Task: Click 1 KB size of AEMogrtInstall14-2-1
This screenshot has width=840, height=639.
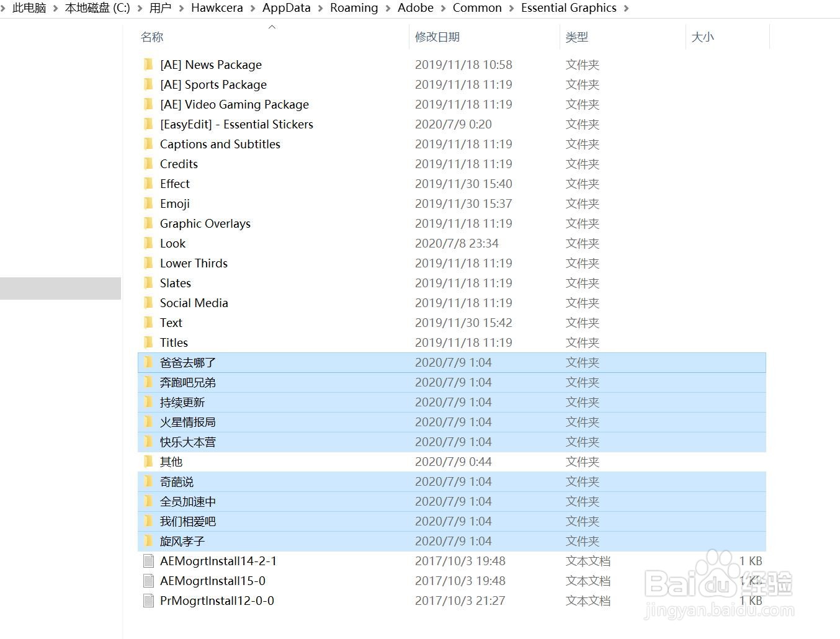Action: click(751, 561)
